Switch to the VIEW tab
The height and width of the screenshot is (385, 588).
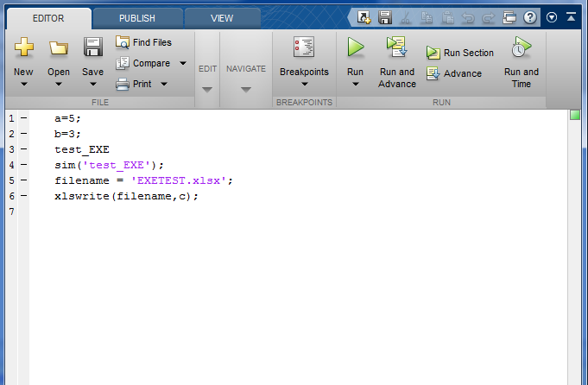click(221, 17)
